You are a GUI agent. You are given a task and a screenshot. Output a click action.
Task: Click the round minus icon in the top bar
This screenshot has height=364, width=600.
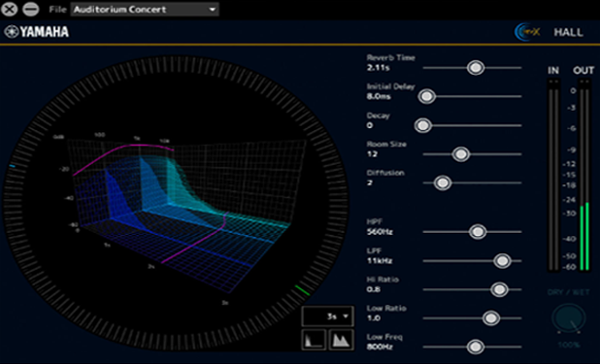pyautogui.click(x=31, y=9)
